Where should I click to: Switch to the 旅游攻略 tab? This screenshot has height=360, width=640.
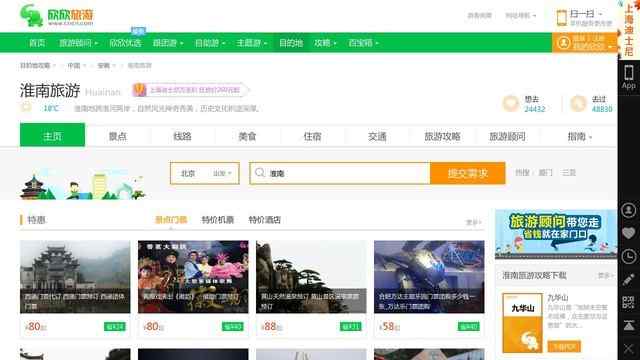click(x=442, y=136)
